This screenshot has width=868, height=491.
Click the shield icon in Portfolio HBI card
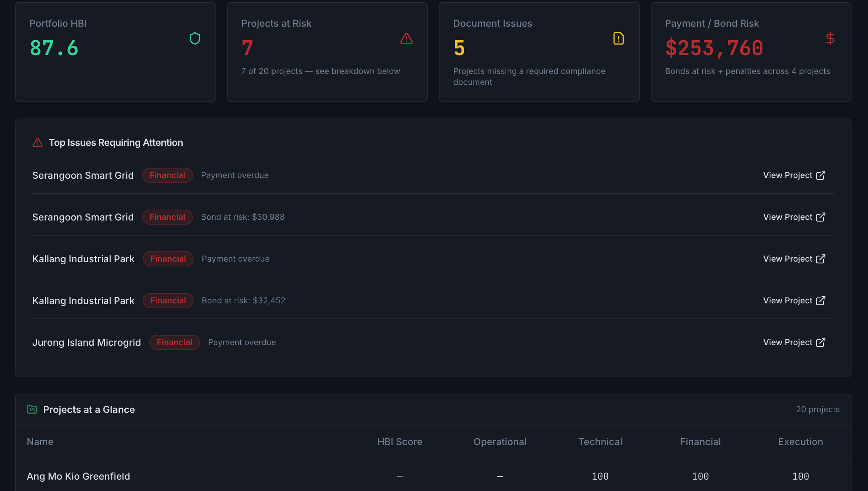[x=195, y=39]
